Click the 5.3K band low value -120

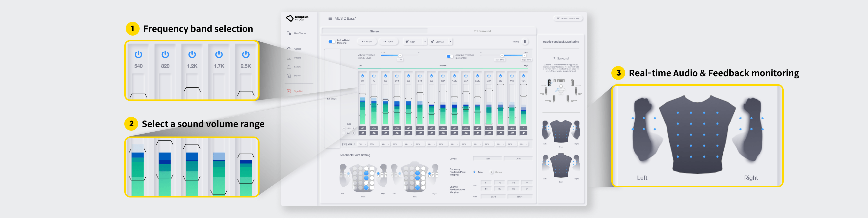coord(489,133)
